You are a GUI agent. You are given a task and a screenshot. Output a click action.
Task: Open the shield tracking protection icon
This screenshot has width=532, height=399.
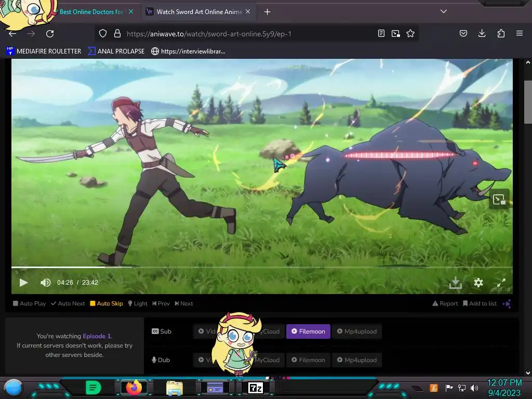pyautogui.click(x=103, y=33)
